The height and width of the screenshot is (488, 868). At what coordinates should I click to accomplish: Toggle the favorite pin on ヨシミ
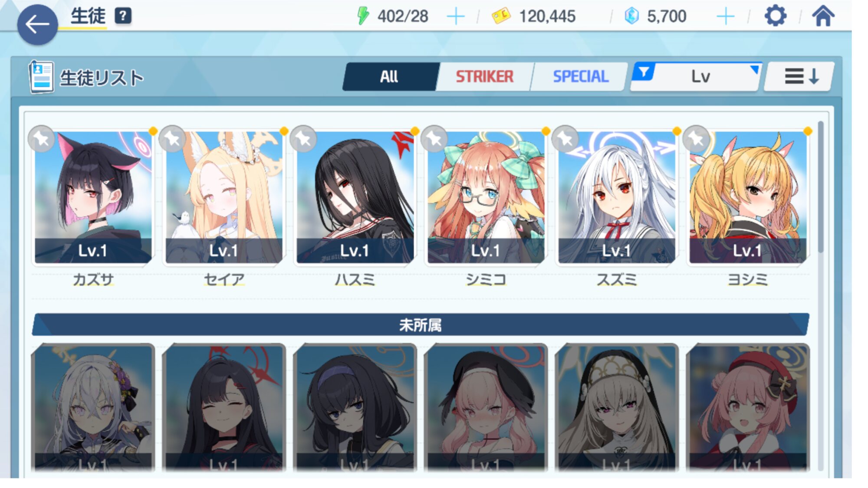tap(696, 139)
